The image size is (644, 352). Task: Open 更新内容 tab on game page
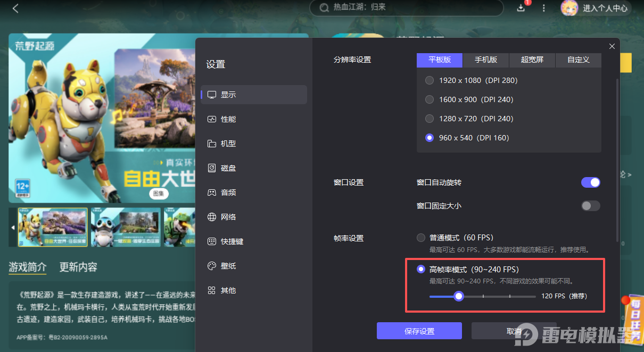click(x=78, y=267)
